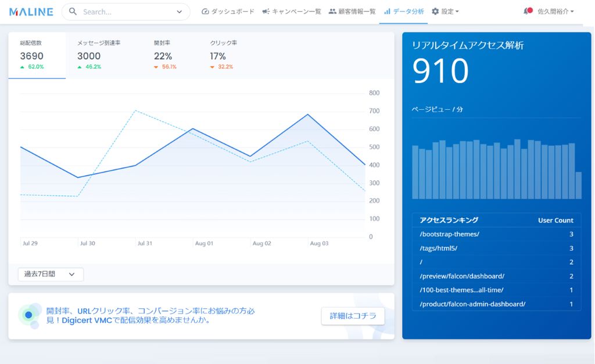Click the ダッシュボード speedometer icon
The height and width of the screenshot is (364, 595).
tap(205, 10)
